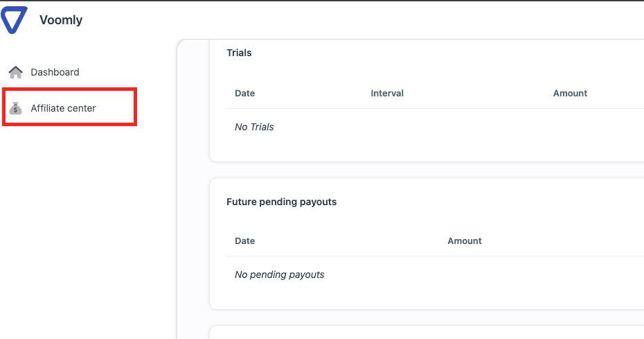Image resolution: width=644 pixels, height=339 pixels.
Task: Click the Voomly triangle logo icon
Action: click(x=14, y=19)
